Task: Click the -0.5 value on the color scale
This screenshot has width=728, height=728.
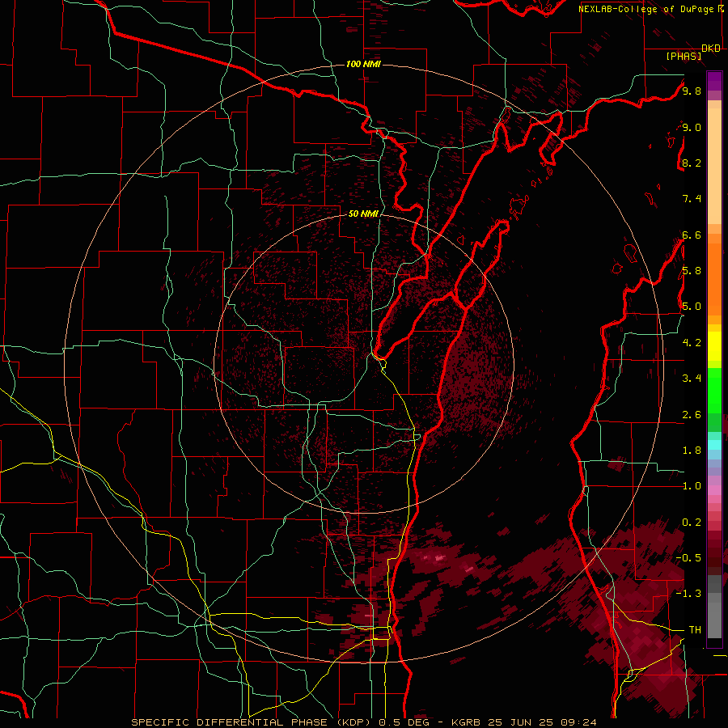Action: tap(688, 557)
